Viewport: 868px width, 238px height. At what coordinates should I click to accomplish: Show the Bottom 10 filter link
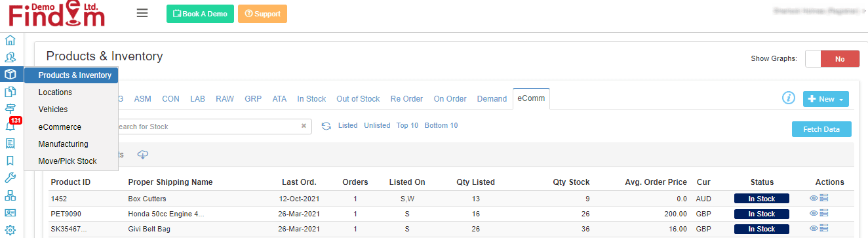pyautogui.click(x=441, y=125)
